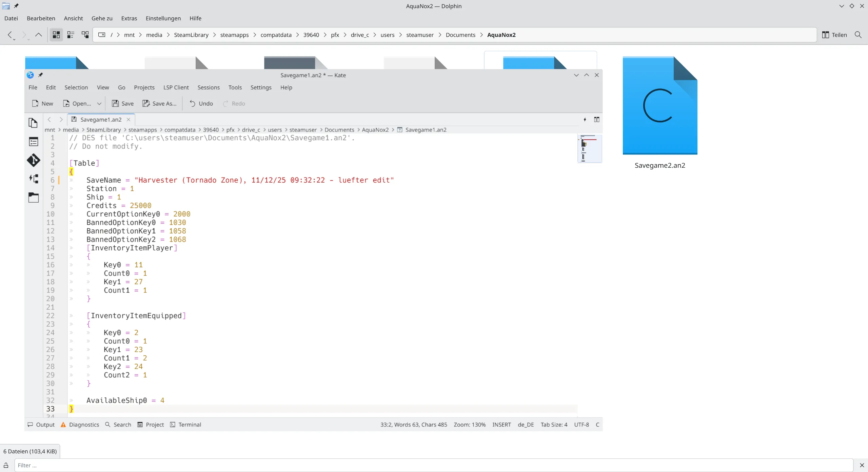868x472 pixels.
Task: Open the UTF-8 encoding selector
Action: tap(581, 425)
